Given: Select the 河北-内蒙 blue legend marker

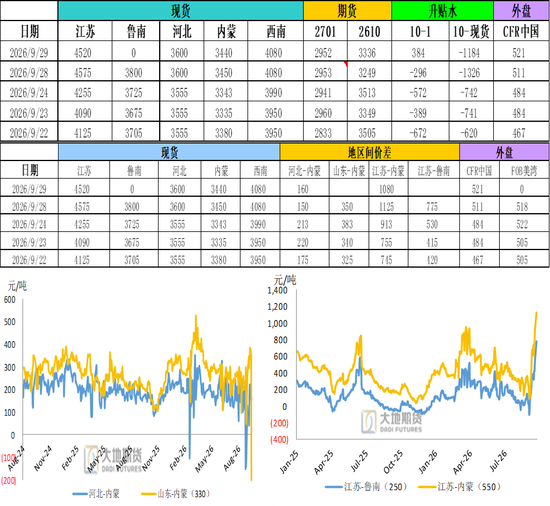Looking at the screenshot, I should pyautogui.click(x=80, y=494).
